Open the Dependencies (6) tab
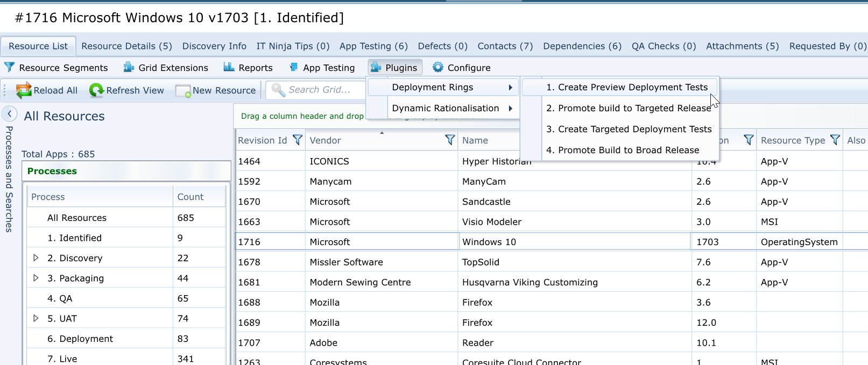The height and width of the screenshot is (365, 868). [x=582, y=46]
